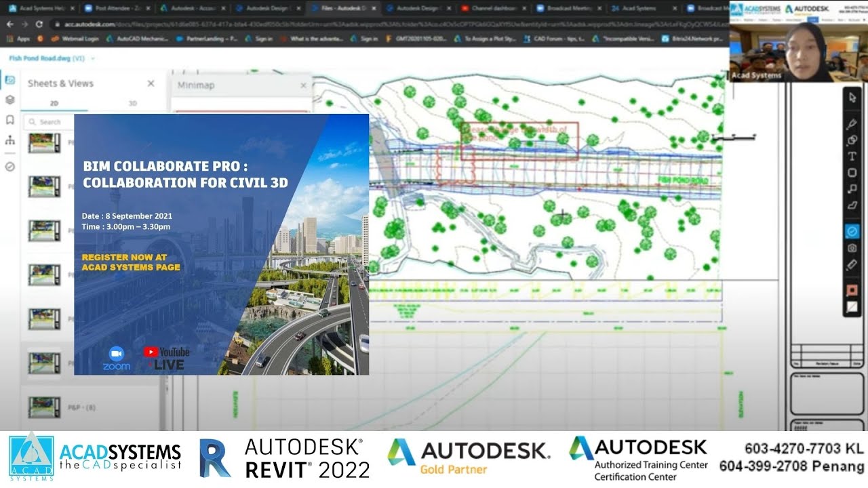Open the Layers sidebar icon
This screenshot has width=868, height=488.
[x=9, y=100]
